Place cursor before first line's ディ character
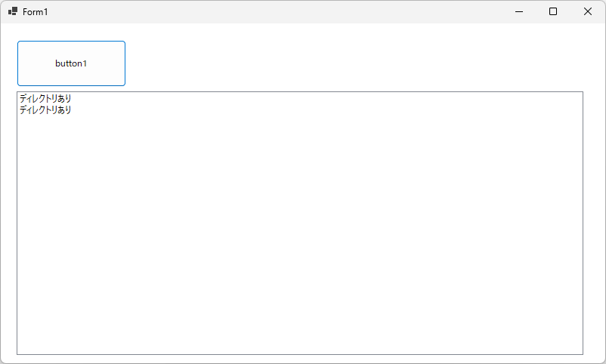 20,98
